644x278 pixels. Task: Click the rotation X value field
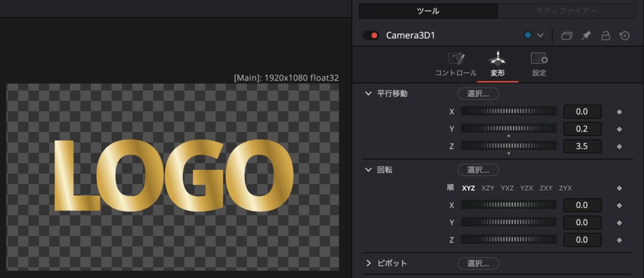[582, 205]
